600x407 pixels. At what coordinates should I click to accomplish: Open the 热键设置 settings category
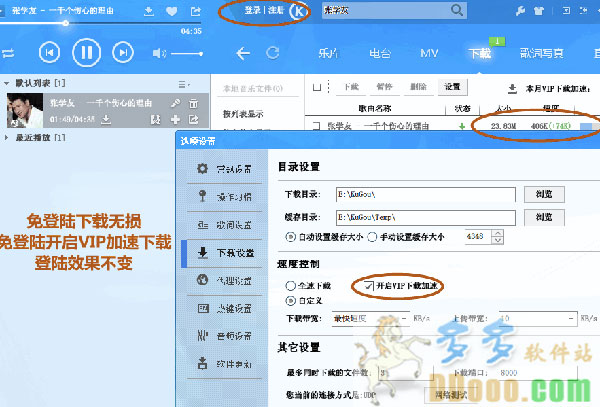coord(225,309)
